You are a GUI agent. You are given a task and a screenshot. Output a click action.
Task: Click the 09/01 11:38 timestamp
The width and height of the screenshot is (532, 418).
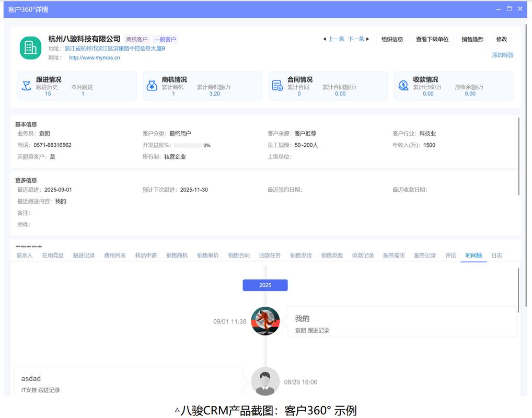[230, 321]
